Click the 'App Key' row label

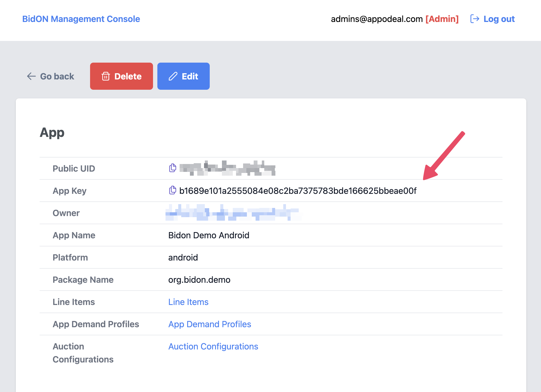click(x=69, y=191)
